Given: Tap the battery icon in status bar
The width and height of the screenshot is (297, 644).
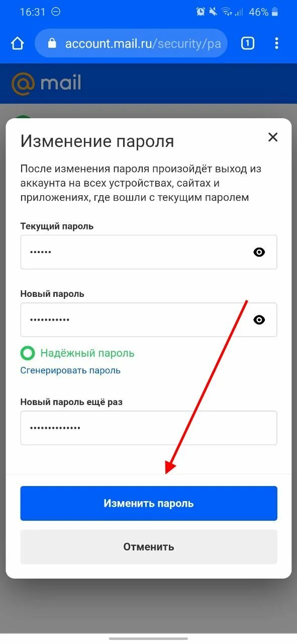Looking at the screenshot, I should (274, 12).
